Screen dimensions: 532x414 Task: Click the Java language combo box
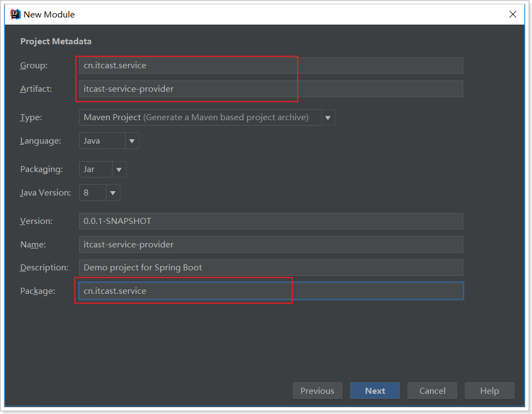click(x=103, y=141)
